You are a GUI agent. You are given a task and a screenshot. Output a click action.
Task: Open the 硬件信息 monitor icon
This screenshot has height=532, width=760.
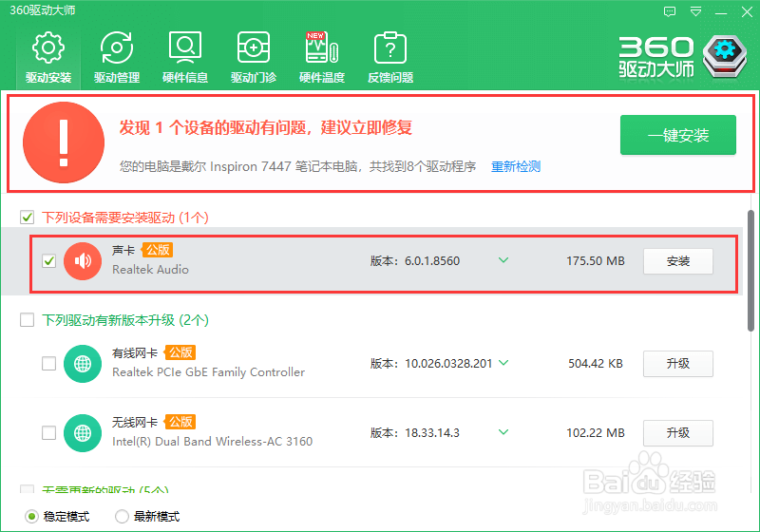coord(185,47)
